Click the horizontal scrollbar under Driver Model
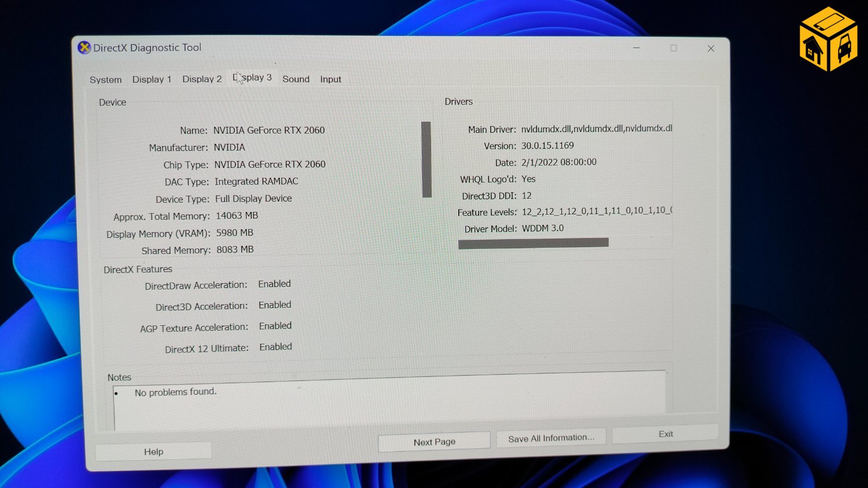Screen dimensions: 868x488 coord(533,243)
